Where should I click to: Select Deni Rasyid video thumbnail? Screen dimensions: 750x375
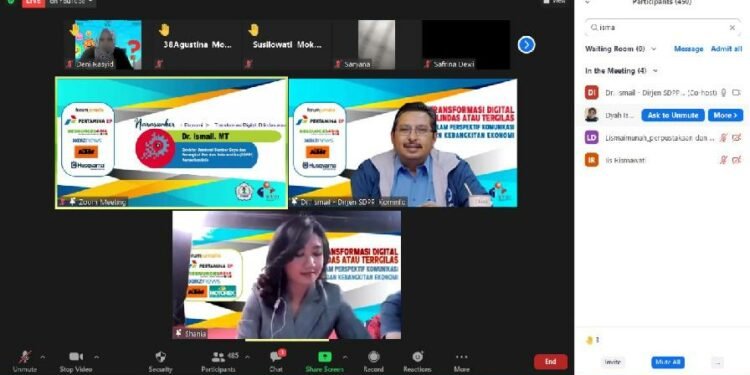click(x=103, y=44)
